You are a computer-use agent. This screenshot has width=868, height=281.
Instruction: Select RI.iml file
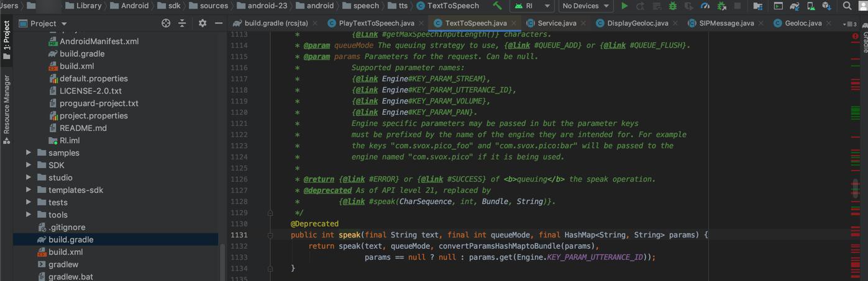(69, 140)
